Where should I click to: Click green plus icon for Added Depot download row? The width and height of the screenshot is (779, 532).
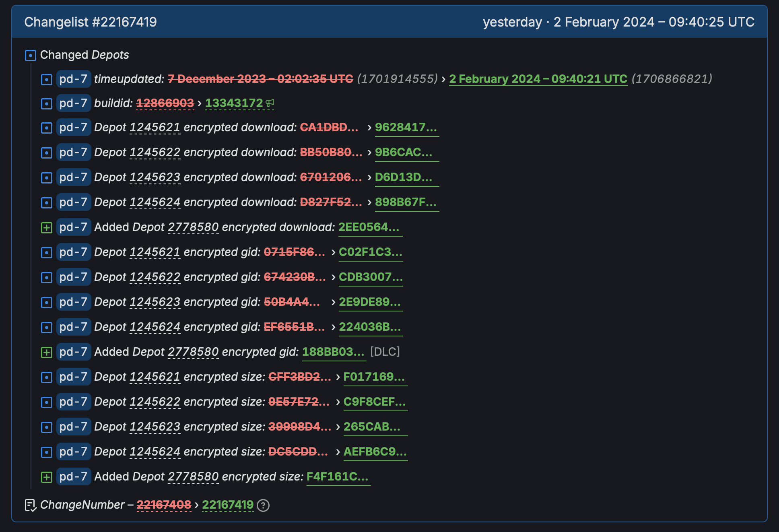click(x=47, y=228)
